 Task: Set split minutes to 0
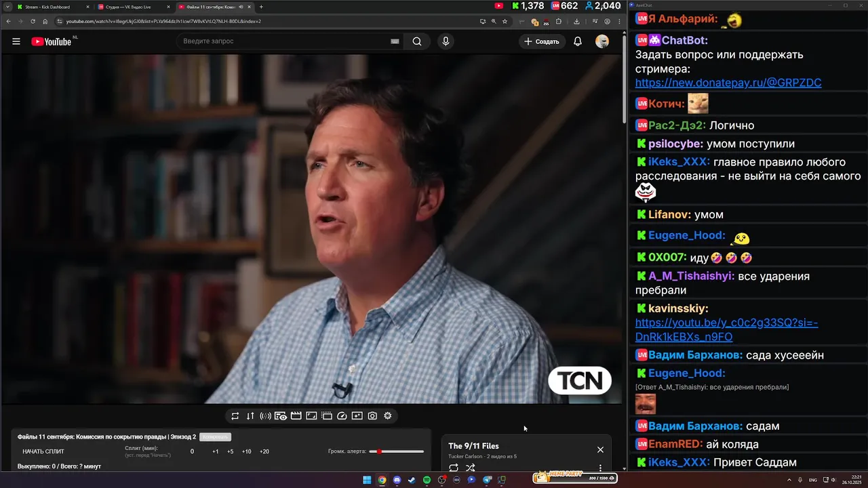(x=192, y=451)
